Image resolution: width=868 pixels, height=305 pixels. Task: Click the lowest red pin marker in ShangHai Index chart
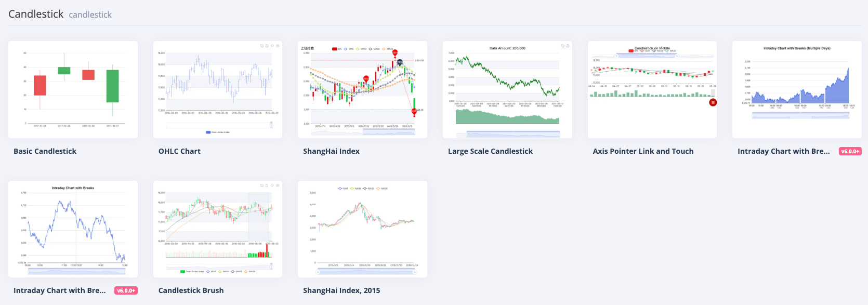[414, 111]
